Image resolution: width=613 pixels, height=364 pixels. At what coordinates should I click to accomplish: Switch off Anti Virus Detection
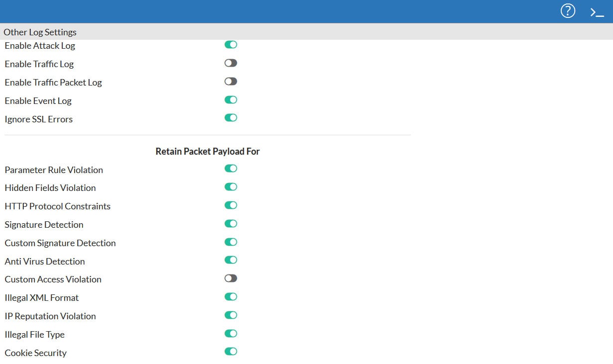pyautogui.click(x=230, y=260)
